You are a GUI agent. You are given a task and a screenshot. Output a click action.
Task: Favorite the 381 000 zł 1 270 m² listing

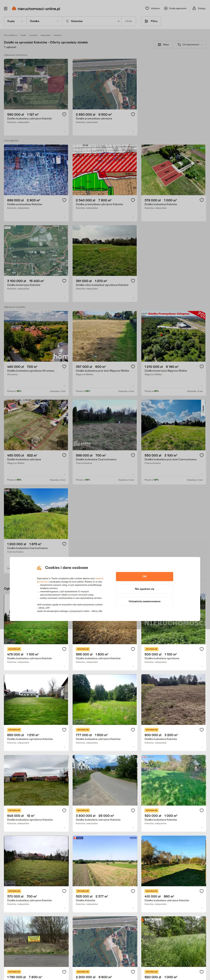[133, 281]
